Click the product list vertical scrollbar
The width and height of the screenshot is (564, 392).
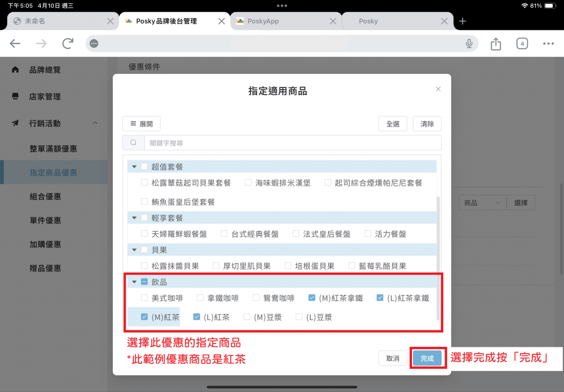(x=438, y=258)
